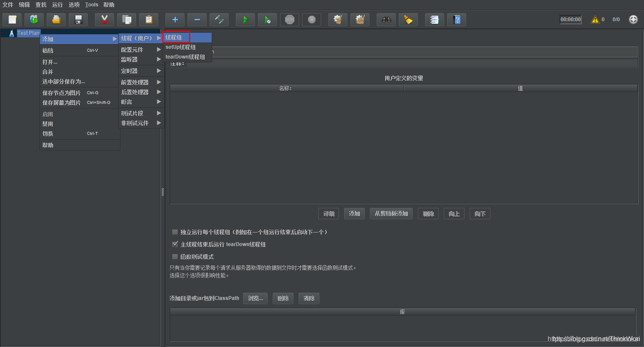Click the Save floppy disk icon
644x347 pixels.
(x=78, y=20)
